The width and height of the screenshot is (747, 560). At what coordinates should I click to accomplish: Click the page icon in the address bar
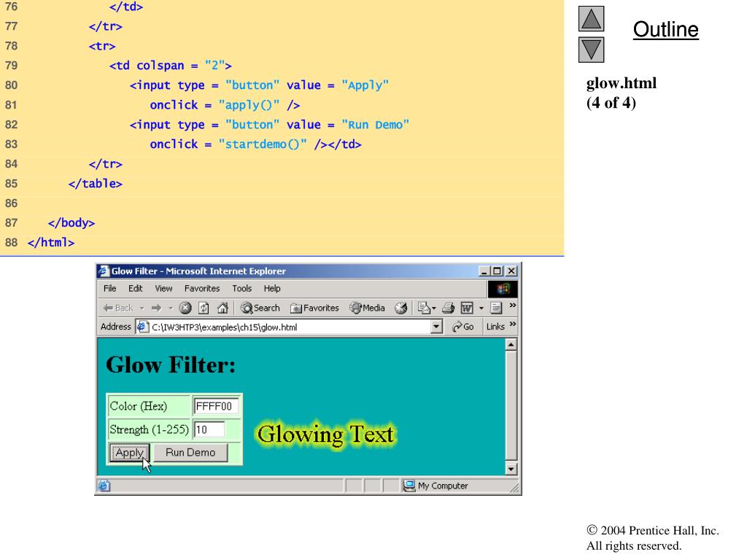[142, 327]
